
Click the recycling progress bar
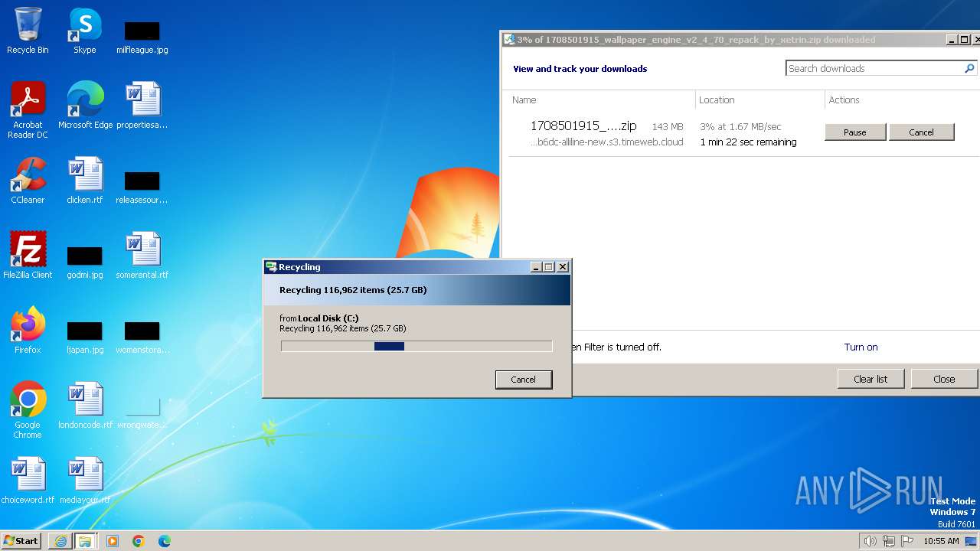tap(416, 347)
